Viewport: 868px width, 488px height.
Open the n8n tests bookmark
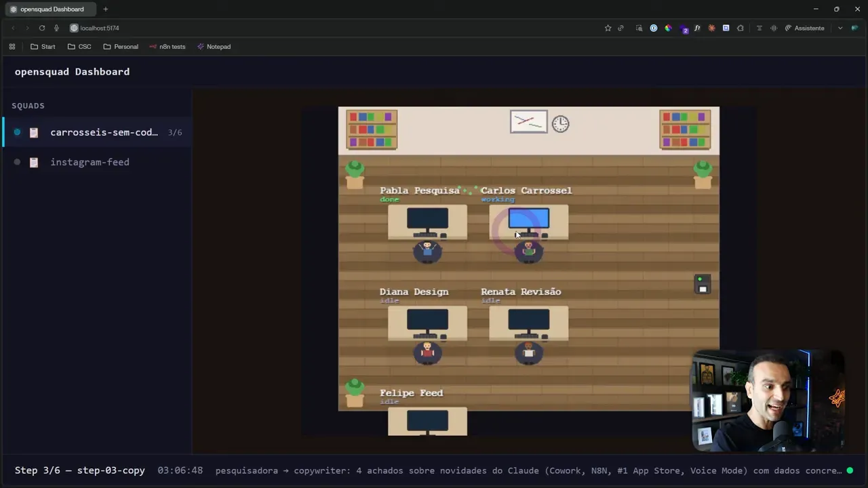click(x=167, y=46)
